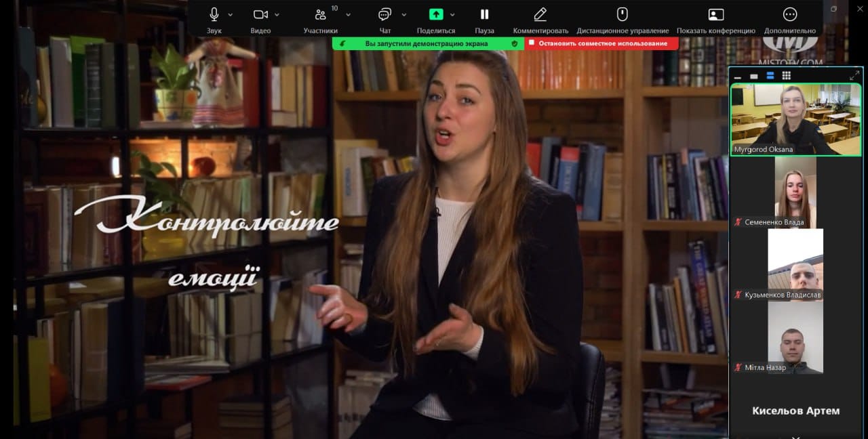Click Показать конференцию to show meeting
The image size is (868, 439).
point(715,15)
